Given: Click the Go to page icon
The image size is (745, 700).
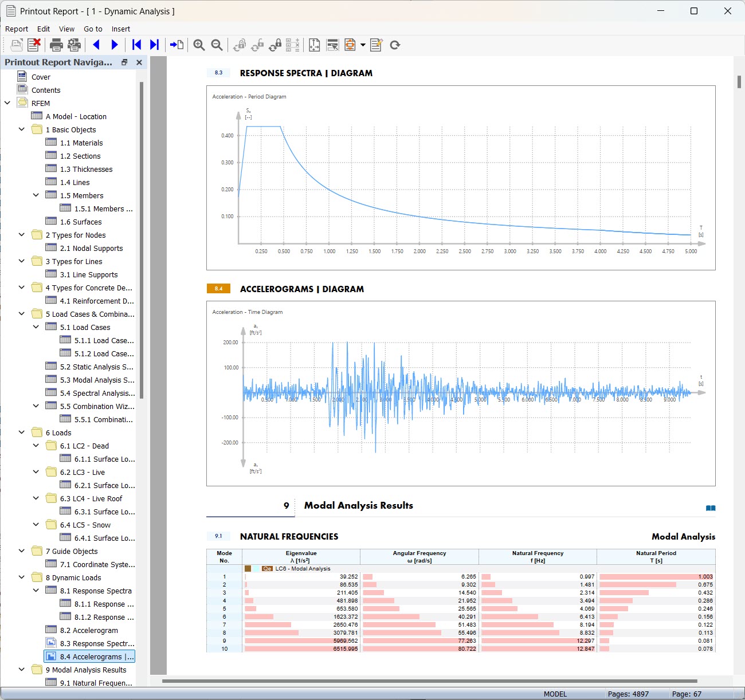Looking at the screenshot, I should pos(177,45).
